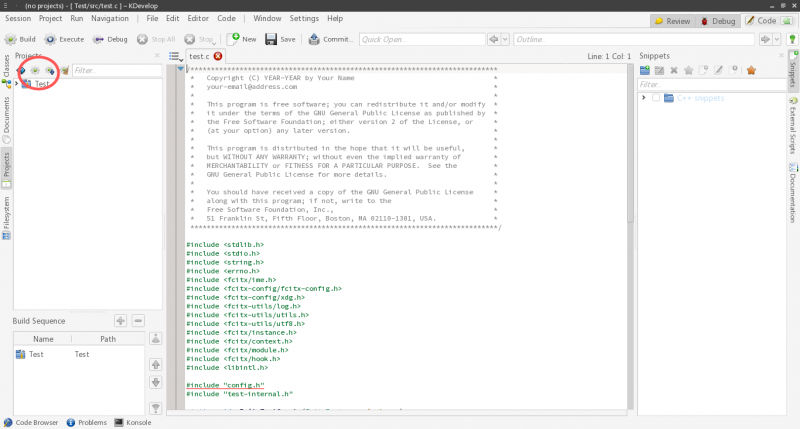Switch to the Review area
The width and height of the screenshot is (800, 429).
click(x=672, y=21)
